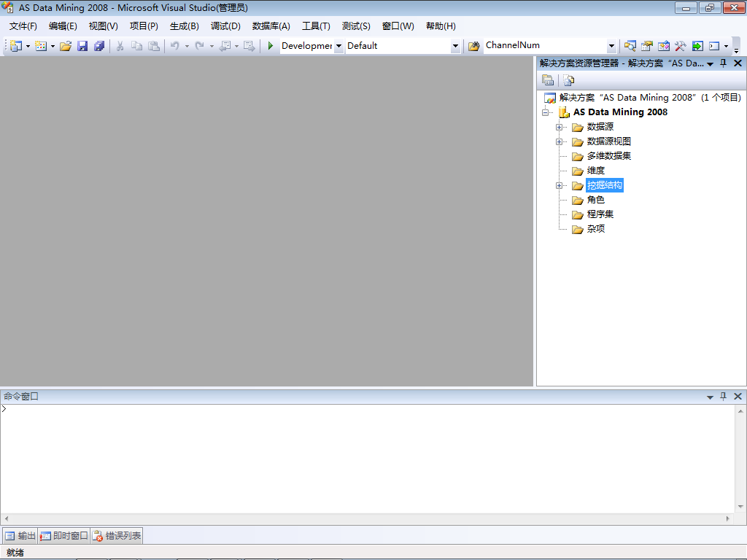
Task: Select the 多维数据集 folder
Action: click(x=609, y=156)
